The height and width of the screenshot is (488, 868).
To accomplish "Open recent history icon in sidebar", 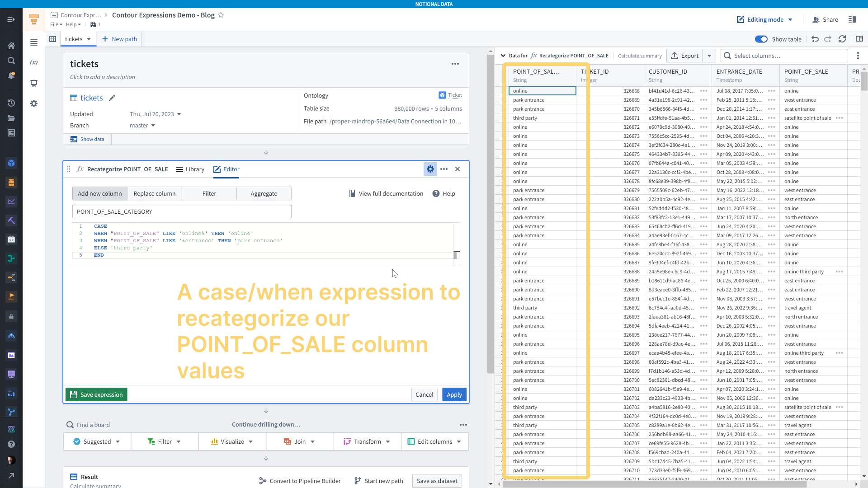I will [x=11, y=103].
